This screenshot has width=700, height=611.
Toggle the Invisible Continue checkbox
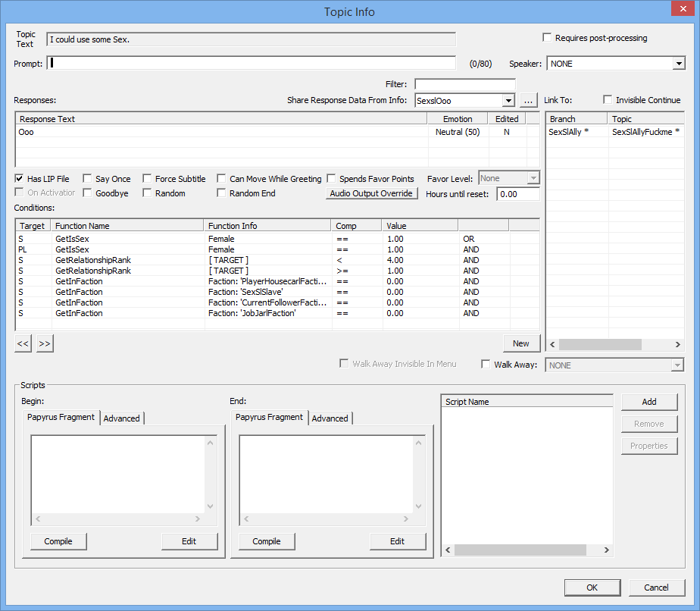pyautogui.click(x=608, y=99)
